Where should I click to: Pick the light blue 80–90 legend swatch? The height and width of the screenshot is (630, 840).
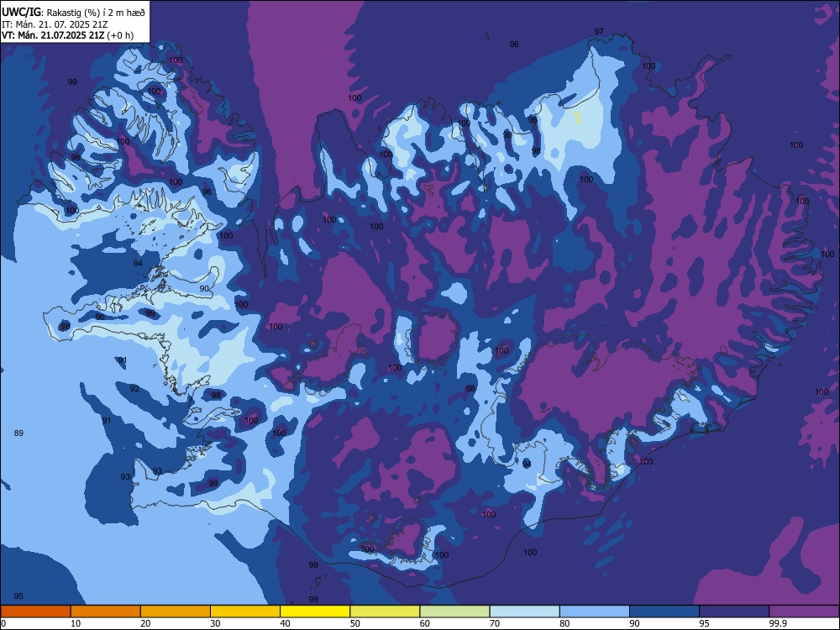click(595, 612)
